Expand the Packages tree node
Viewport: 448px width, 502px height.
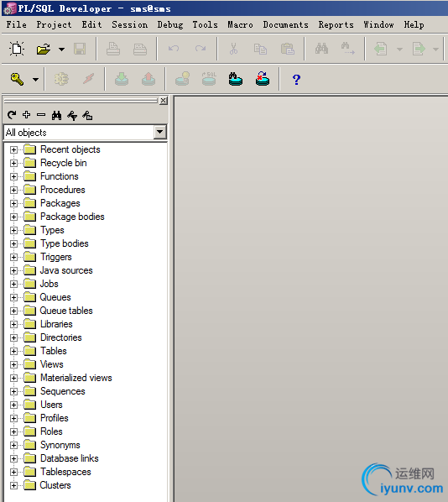(13, 204)
